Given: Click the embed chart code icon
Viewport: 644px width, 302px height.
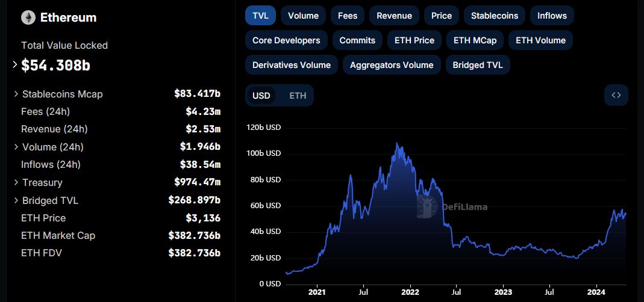Looking at the screenshot, I should click(x=616, y=95).
